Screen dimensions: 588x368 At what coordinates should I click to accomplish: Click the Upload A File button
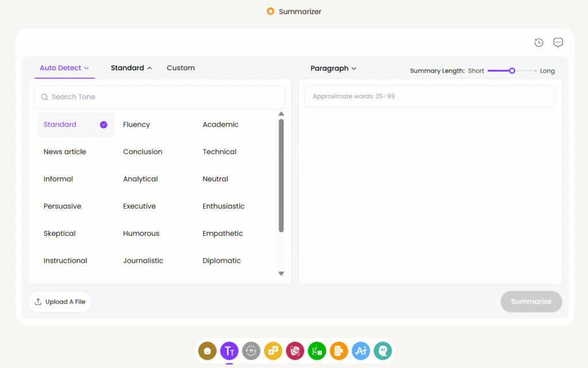(60, 302)
